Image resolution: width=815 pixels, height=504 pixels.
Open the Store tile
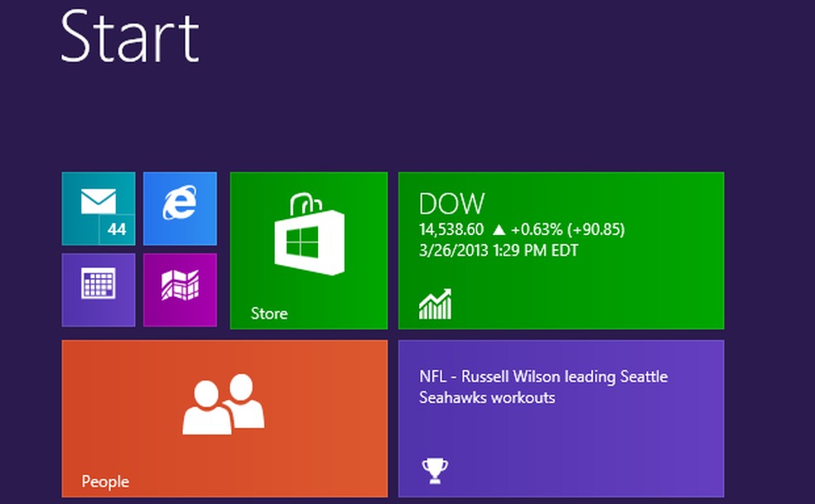click(x=309, y=251)
